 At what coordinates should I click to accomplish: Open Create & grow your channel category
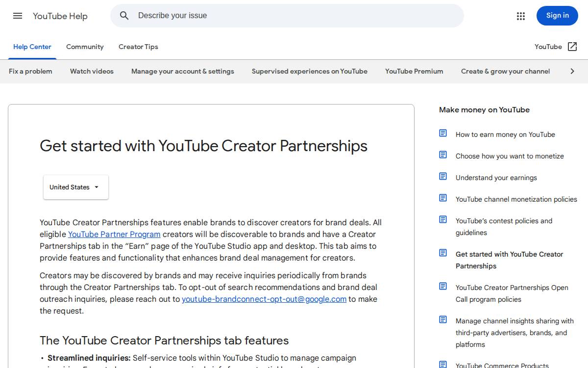[x=506, y=71]
